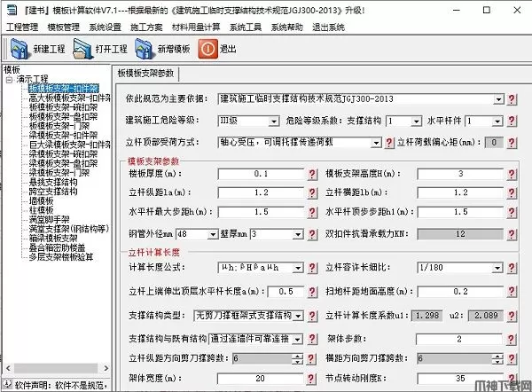Viewport: 532px width, 392px height.
Task: Select 梁模板支架-盘扣架 in the tree
Action: click(64, 163)
